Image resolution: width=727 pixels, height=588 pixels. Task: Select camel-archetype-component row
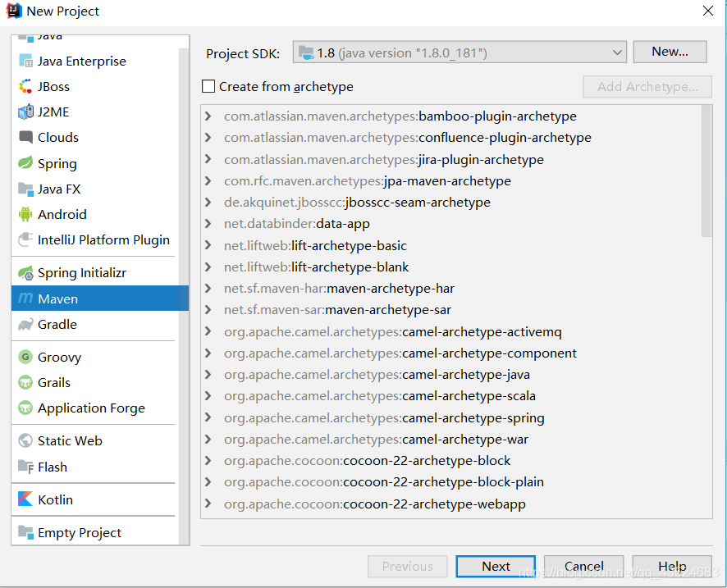coord(450,353)
